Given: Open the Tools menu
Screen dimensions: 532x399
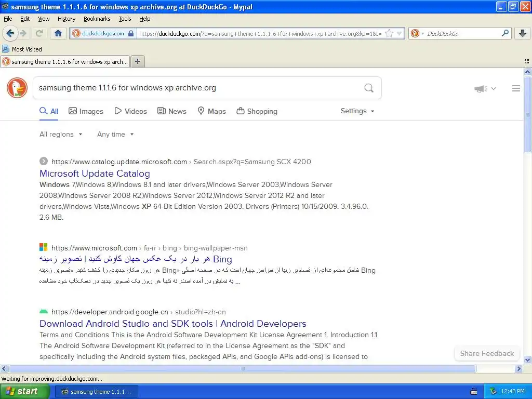Looking at the screenshot, I should 125,19.
